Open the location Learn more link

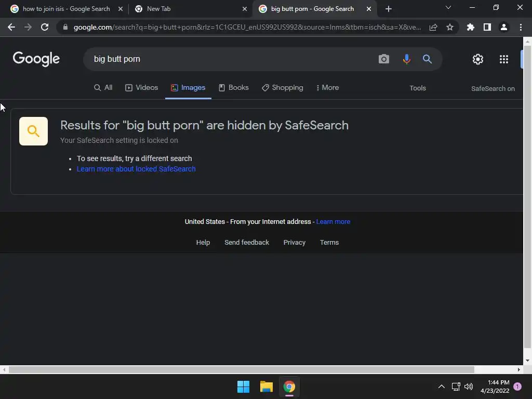[333, 221]
